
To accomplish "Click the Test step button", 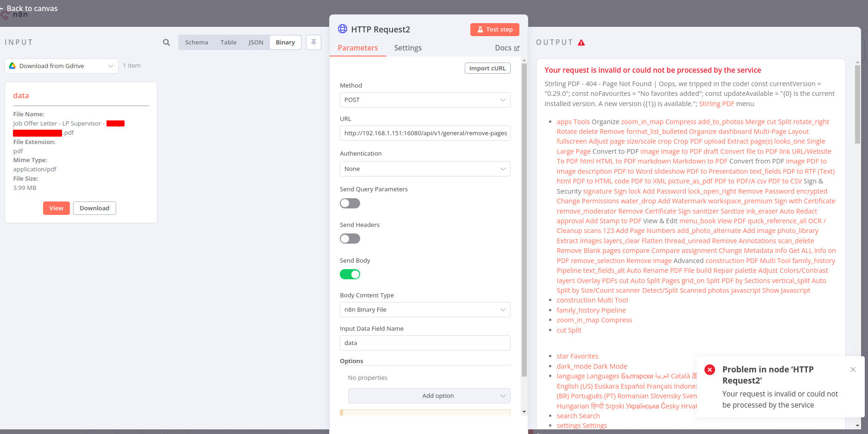I will (495, 29).
